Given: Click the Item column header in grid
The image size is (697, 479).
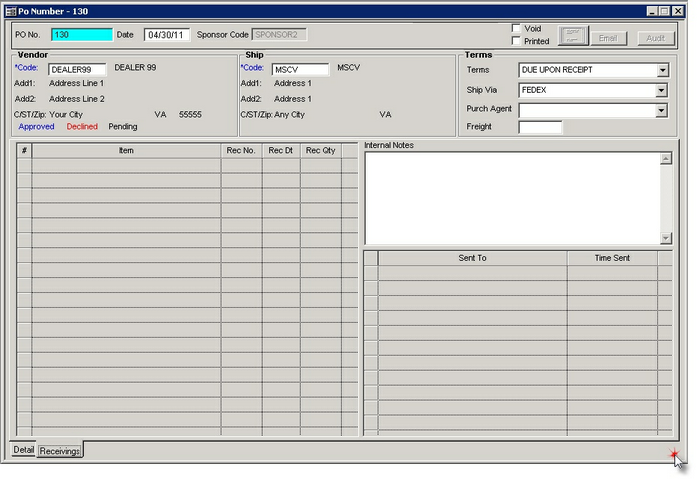Looking at the screenshot, I should [126, 150].
